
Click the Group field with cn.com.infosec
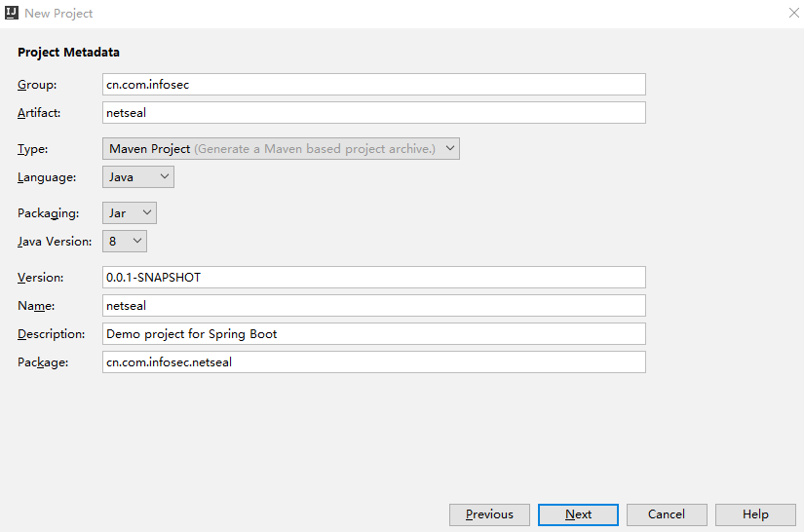point(374,84)
